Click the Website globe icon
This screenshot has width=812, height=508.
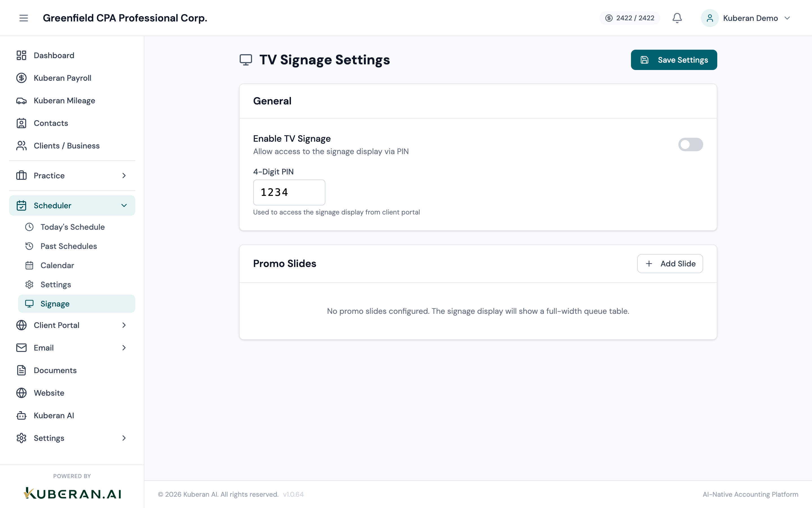point(21,393)
